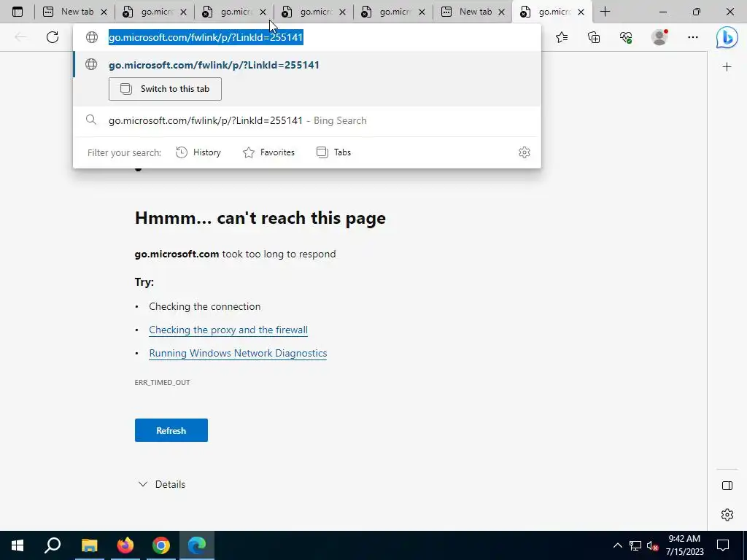
Task: Click 'Hmmm... can't reach this page' heading
Action: [260, 218]
